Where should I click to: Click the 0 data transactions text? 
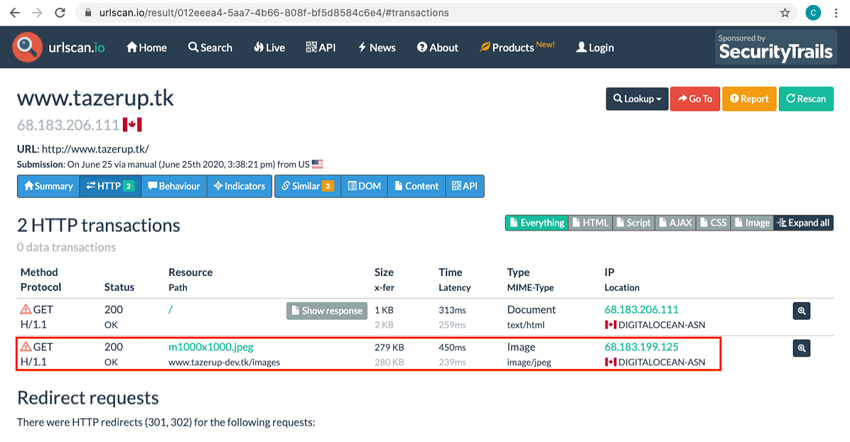66,247
